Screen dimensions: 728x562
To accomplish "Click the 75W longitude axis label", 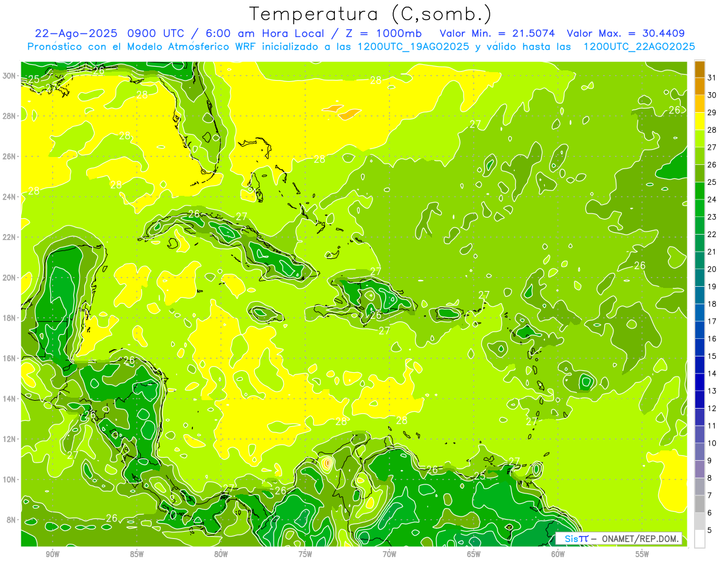I will [x=305, y=554].
